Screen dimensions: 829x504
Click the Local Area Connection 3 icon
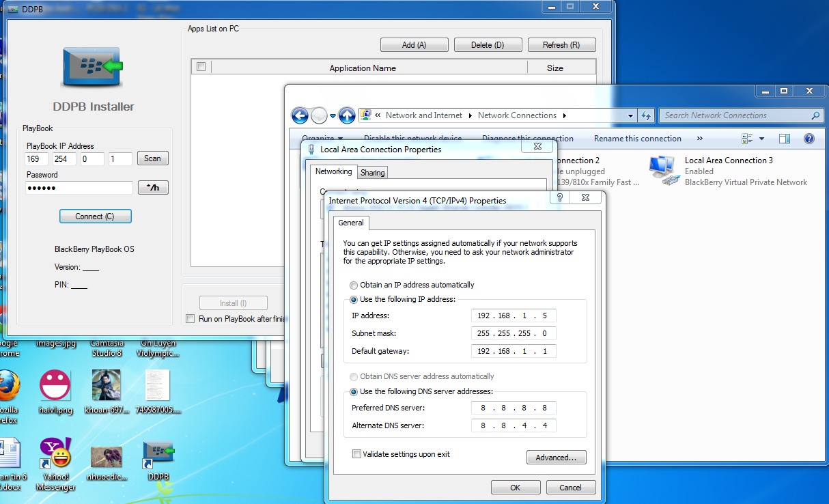click(x=662, y=171)
